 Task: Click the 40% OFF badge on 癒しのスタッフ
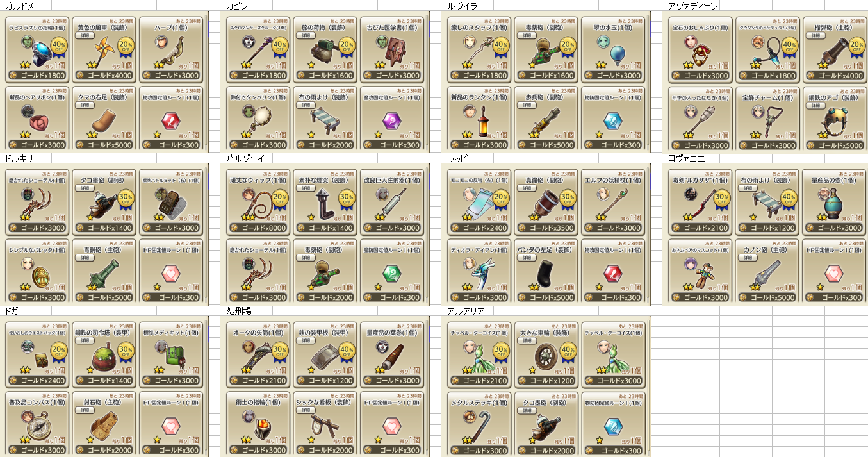tap(501, 46)
